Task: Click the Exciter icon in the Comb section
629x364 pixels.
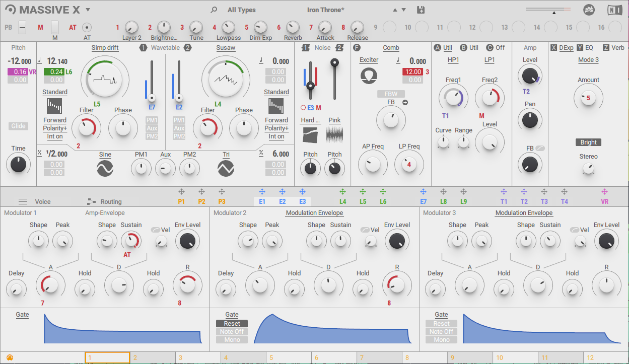Action: pyautogui.click(x=369, y=76)
